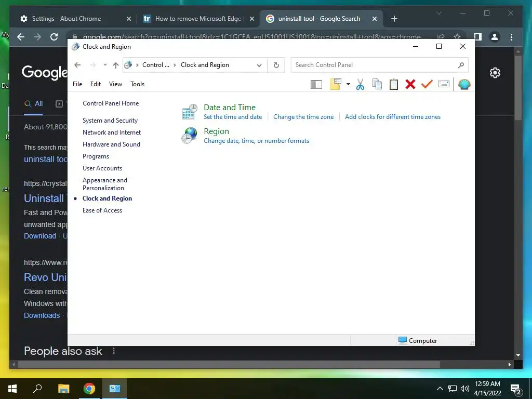The image size is (532, 399).
Task: Click the red X Delete icon
Action: [410, 84]
